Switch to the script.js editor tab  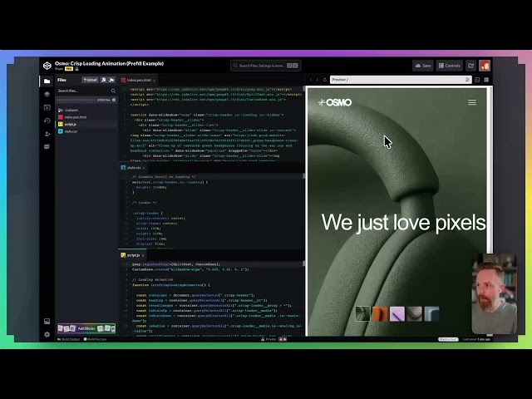point(133,255)
